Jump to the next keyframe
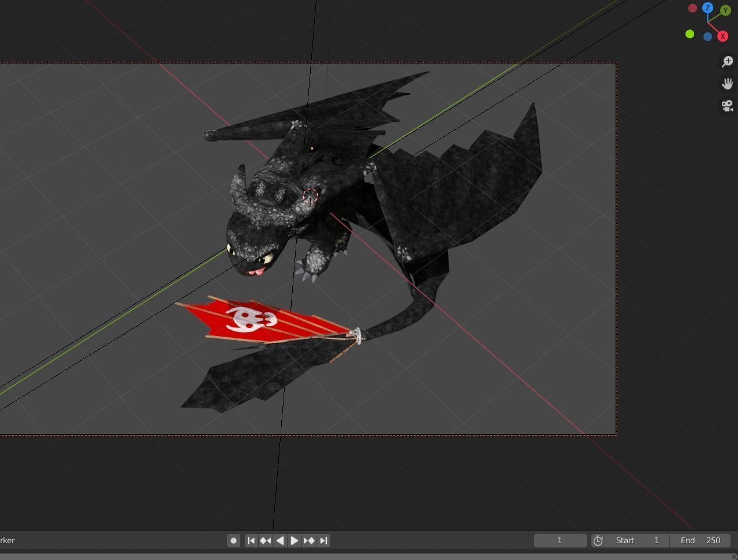This screenshot has width=738, height=560. (309, 540)
